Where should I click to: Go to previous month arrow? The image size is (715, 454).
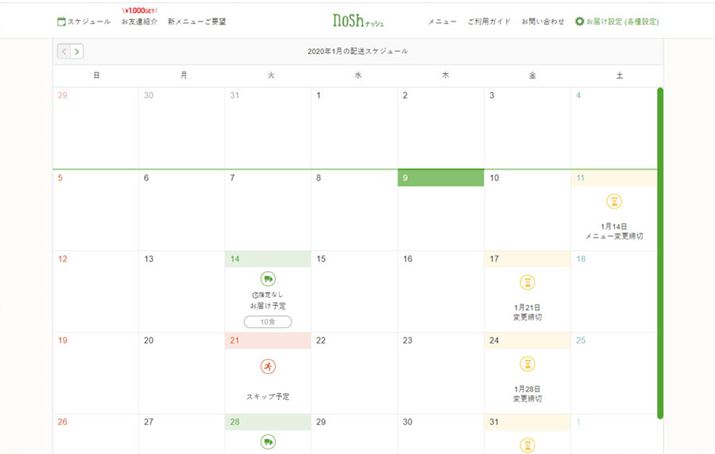coord(64,52)
